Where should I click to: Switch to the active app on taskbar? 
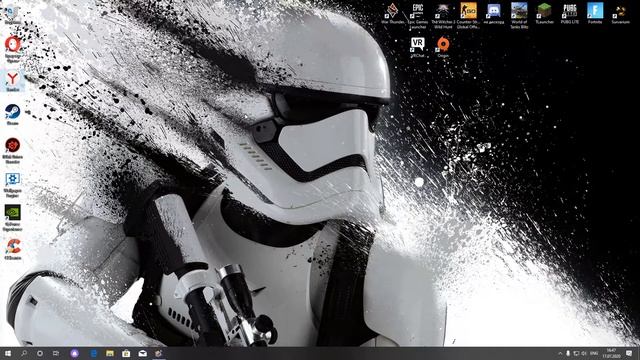pos(158,353)
